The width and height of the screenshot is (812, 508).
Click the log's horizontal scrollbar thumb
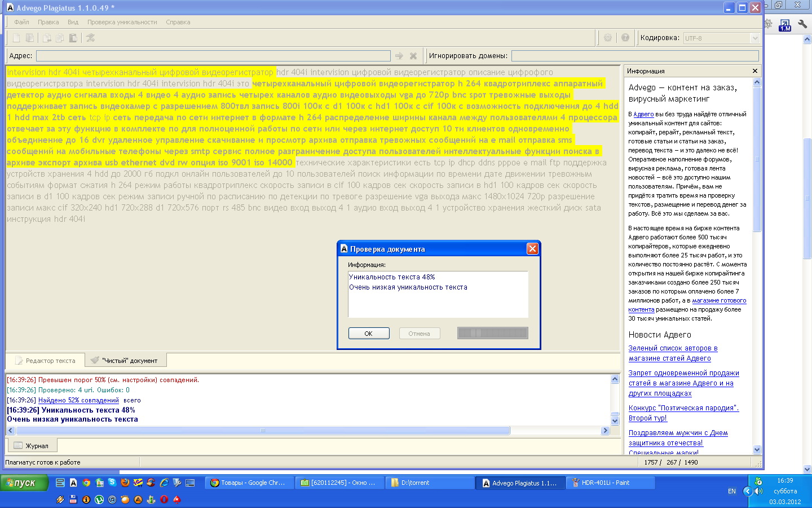tap(262, 431)
